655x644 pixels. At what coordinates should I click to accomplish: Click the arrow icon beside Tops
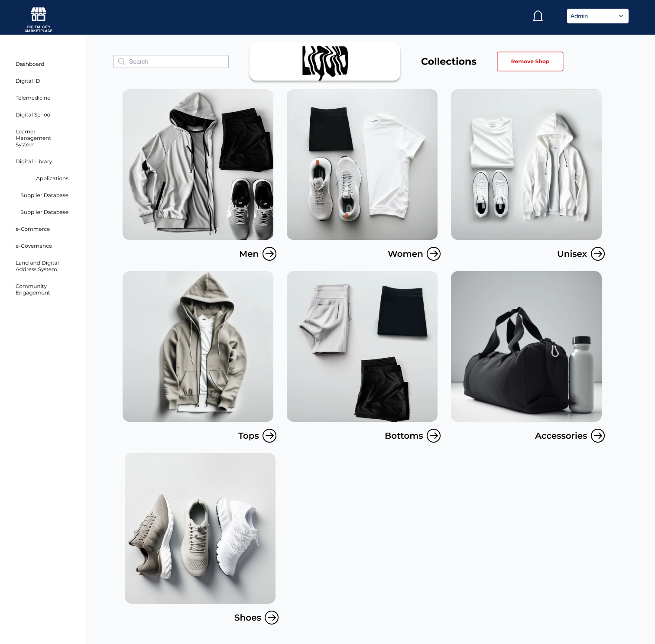pos(269,436)
